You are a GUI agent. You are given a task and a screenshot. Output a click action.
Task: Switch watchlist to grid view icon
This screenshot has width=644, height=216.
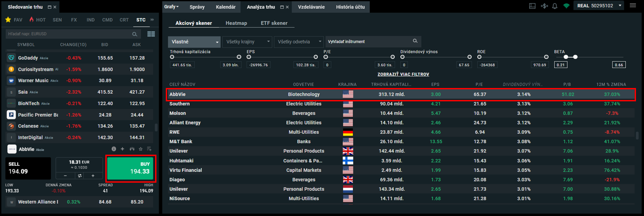(151, 34)
